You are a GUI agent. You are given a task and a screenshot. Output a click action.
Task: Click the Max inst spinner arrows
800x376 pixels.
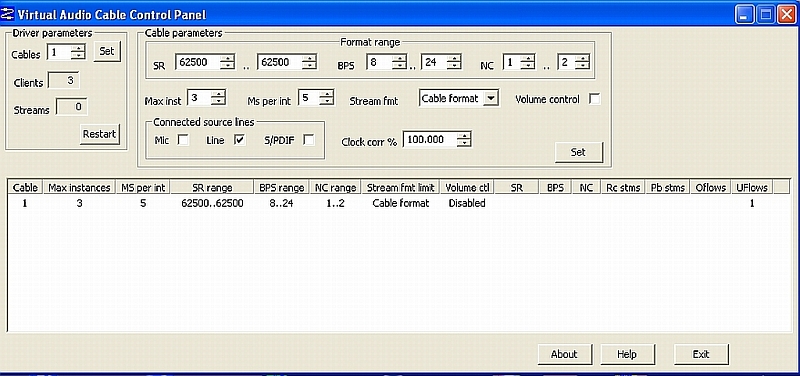point(218,97)
